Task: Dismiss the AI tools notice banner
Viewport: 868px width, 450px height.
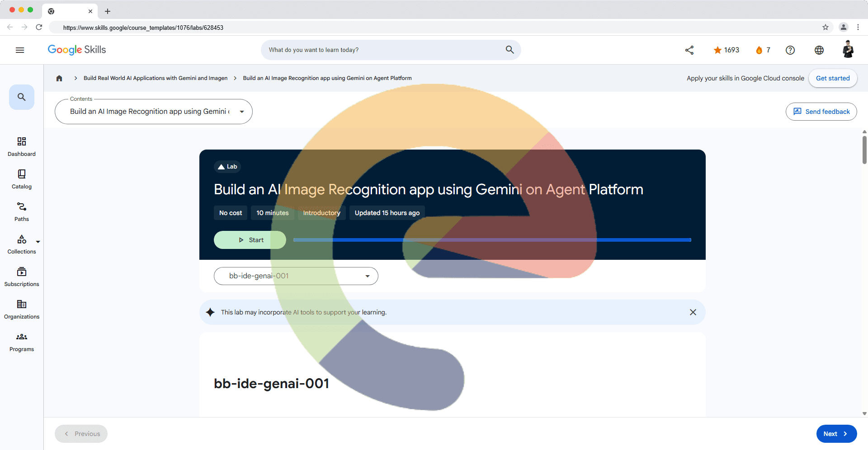Action: tap(693, 312)
